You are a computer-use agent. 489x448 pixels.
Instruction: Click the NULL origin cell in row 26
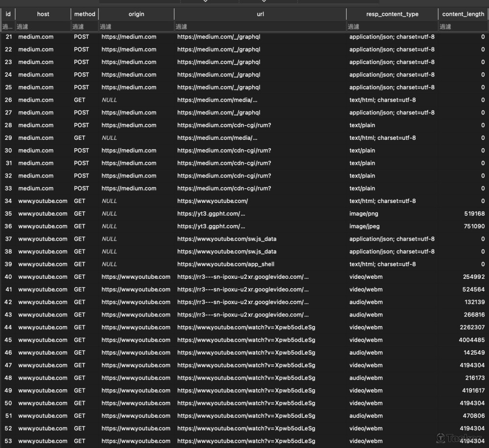click(109, 100)
